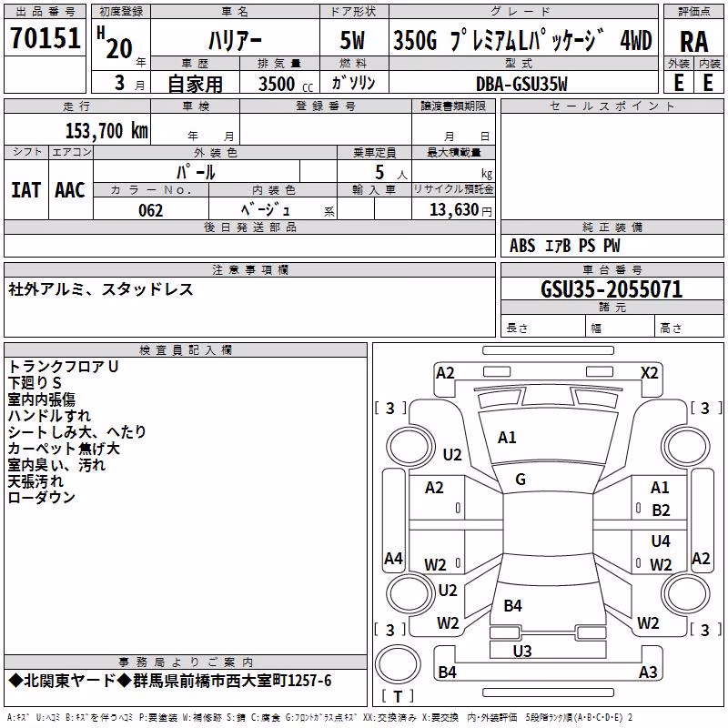
Task: Select the tailgate mark B4 above U3
Action: [x=512, y=606]
